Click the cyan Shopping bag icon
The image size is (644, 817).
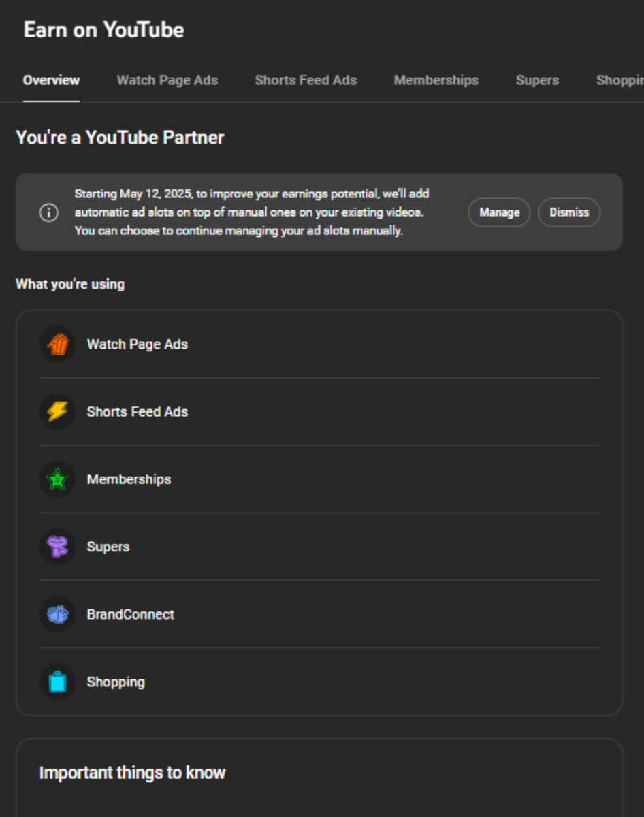point(58,682)
